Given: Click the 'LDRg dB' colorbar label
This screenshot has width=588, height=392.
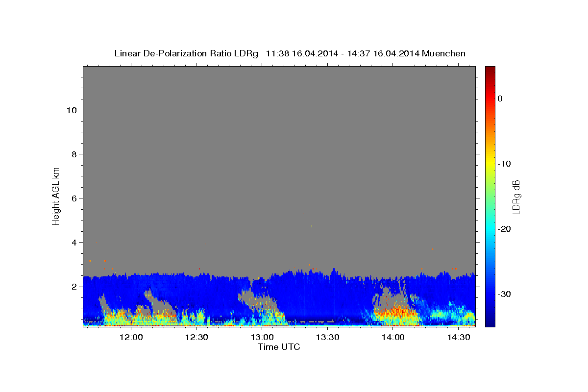Looking at the screenshot, I should 516,197.
